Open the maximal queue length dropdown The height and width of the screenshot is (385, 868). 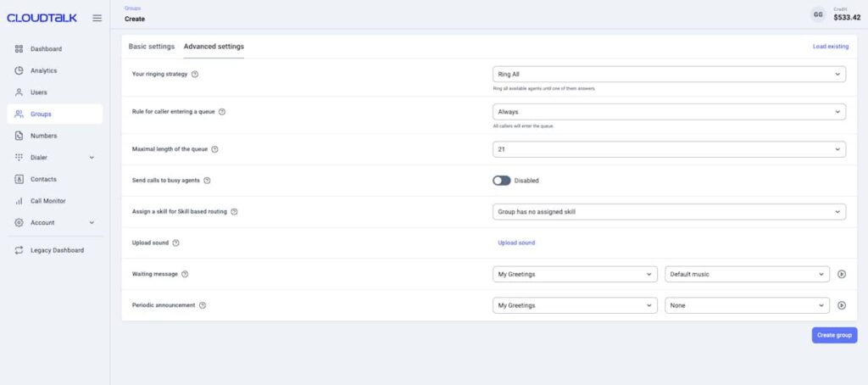(x=669, y=149)
